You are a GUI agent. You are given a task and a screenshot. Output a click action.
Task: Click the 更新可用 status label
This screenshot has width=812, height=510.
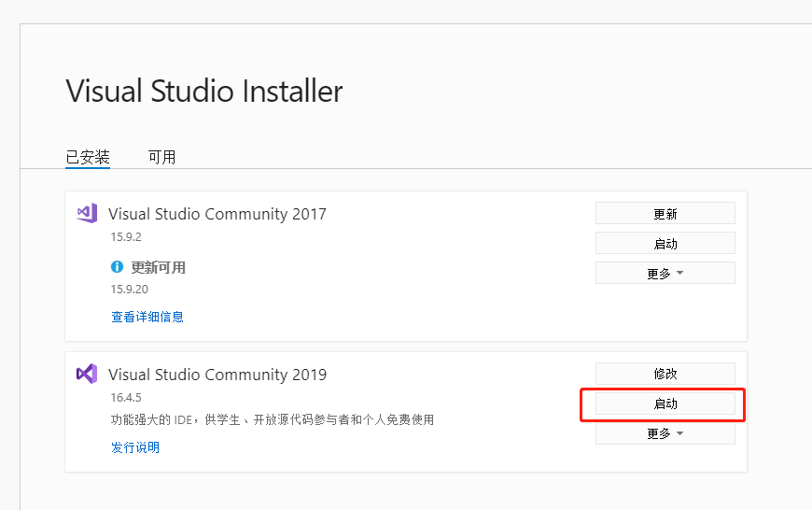[x=158, y=267]
